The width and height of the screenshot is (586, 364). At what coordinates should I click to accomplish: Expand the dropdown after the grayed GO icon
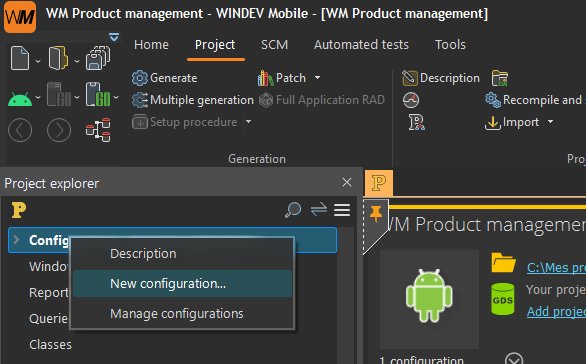(77, 98)
